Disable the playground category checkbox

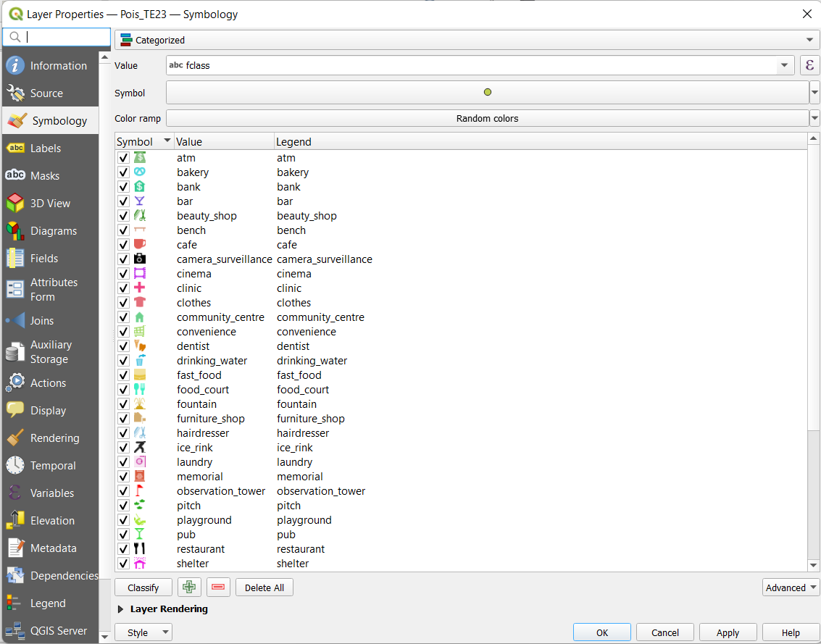[x=123, y=520]
